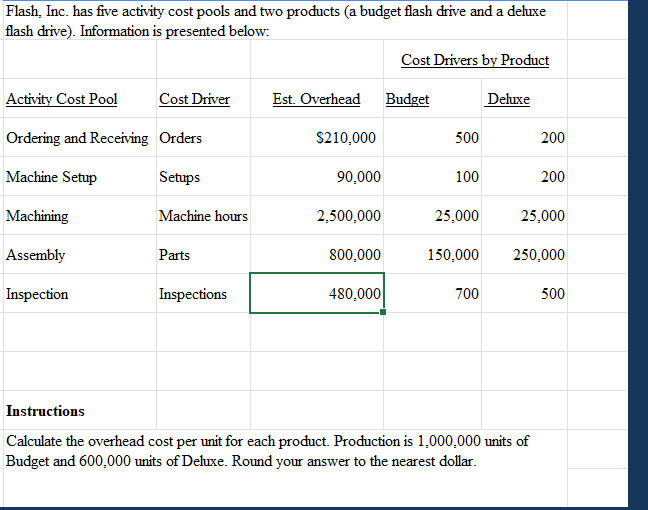Select the Parts cost driver cell
This screenshot has width=648, height=510.
tap(203, 254)
